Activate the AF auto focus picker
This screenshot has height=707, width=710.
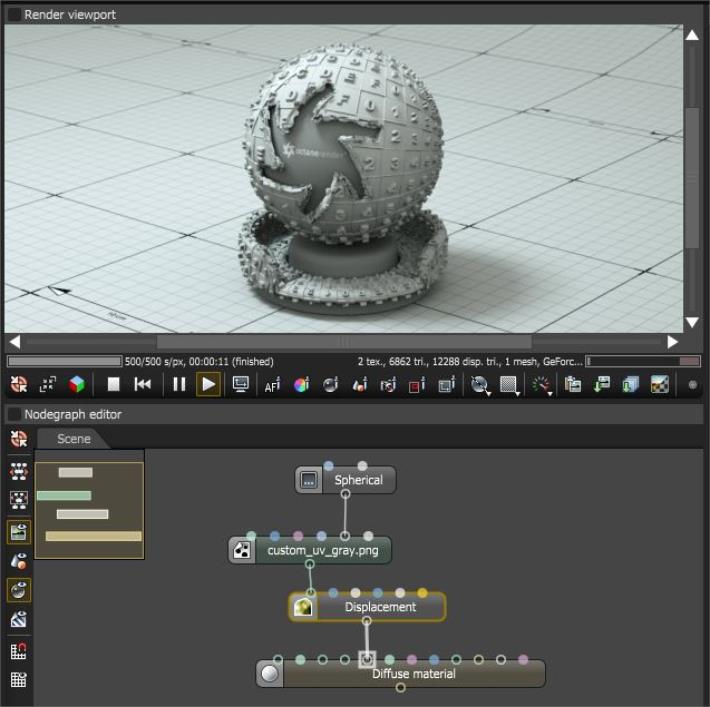click(272, 385)
